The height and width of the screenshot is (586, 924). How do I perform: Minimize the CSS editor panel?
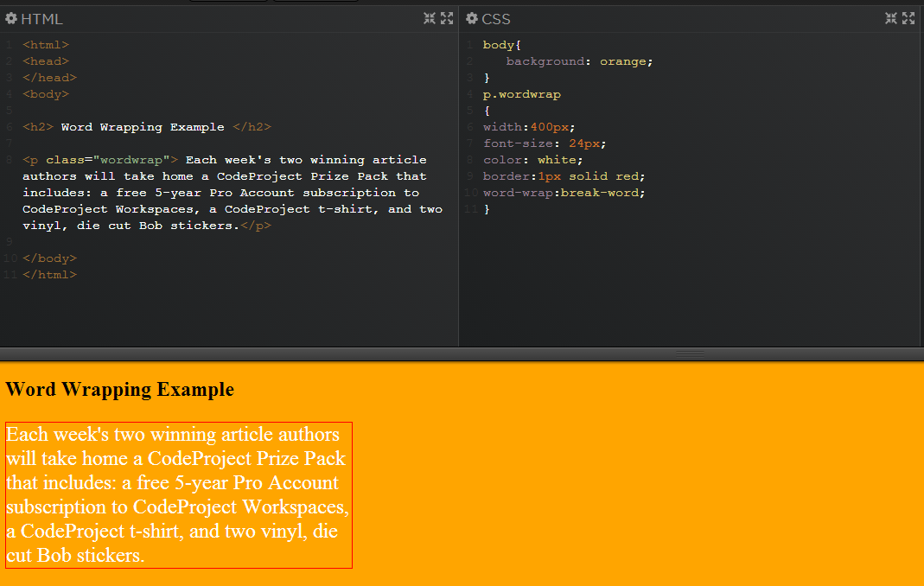[891, 19]
